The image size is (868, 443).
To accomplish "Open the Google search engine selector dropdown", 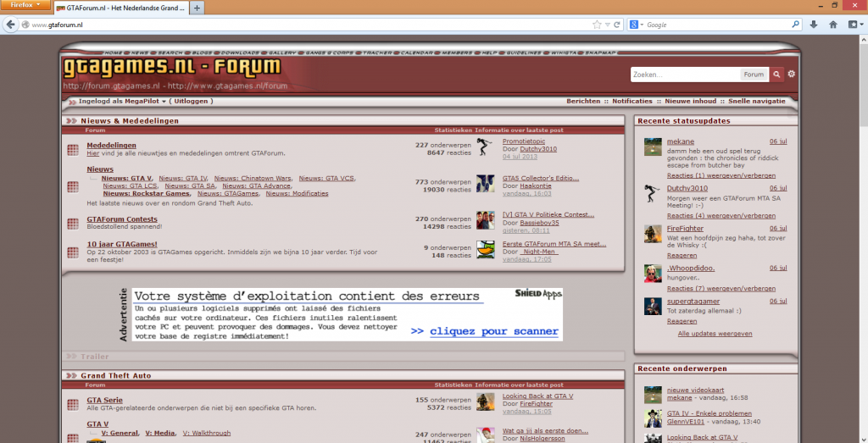I will click(637, 25).
